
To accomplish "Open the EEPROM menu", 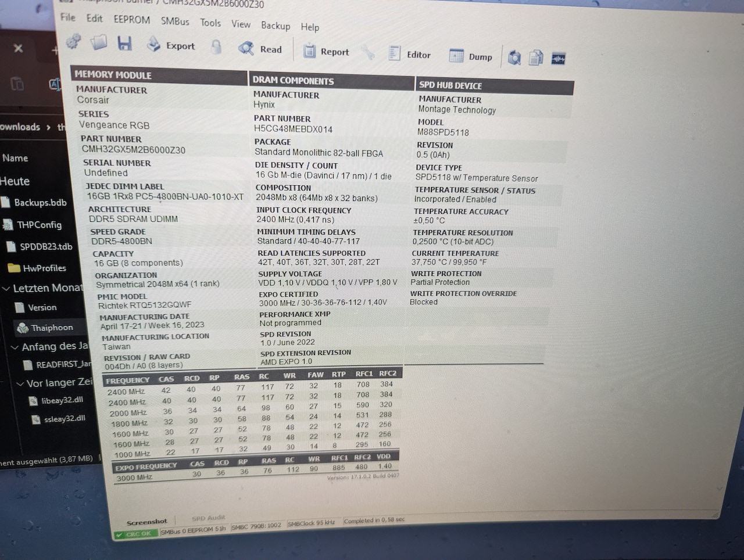I will point(131,19).
